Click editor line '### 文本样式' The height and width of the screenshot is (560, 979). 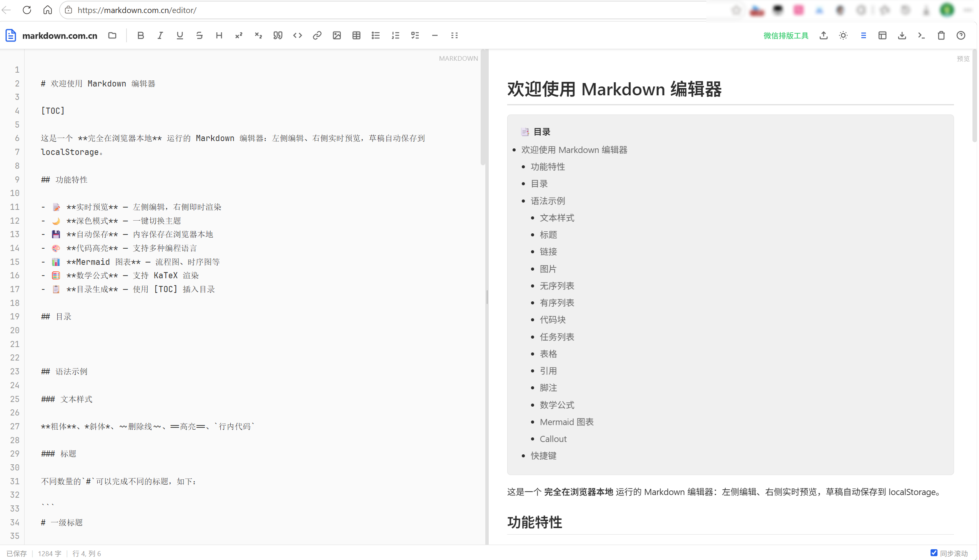[67, 399]
